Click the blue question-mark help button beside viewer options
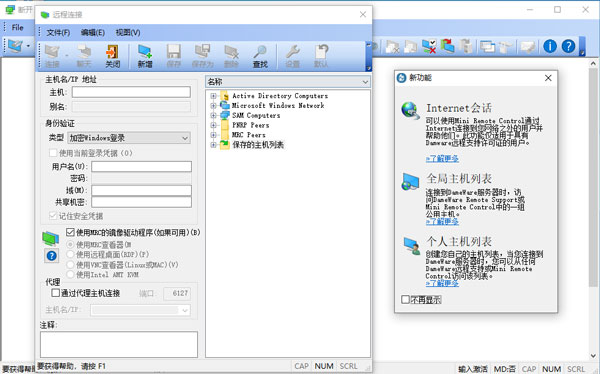Image resolution: width=600 pixels, height=374 pixels. pos(51,256)
